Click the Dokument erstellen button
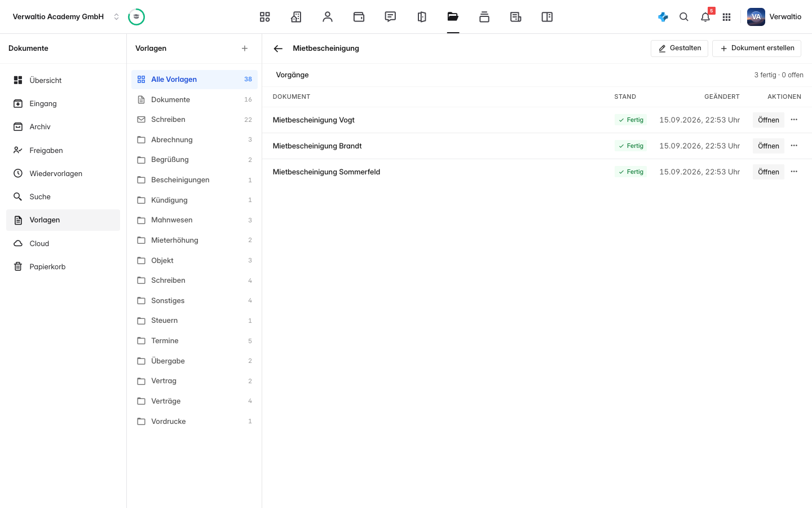This screenshot has width=812, height=508. 757,49
